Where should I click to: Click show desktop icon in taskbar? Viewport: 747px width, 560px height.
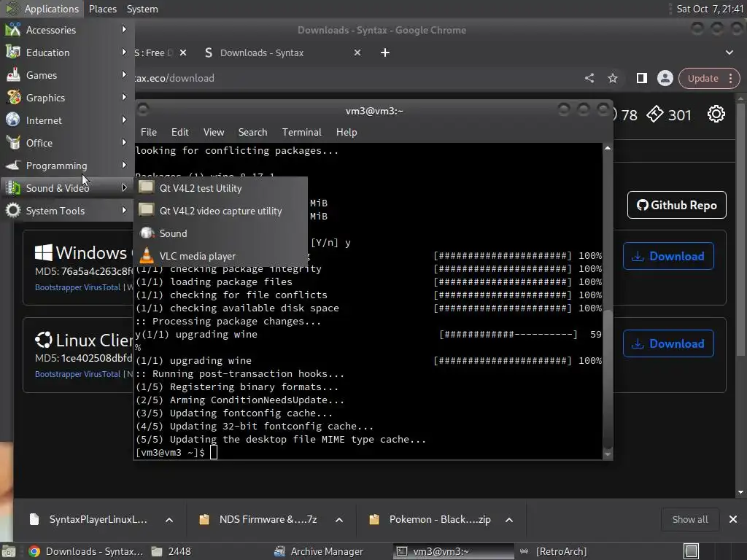click(x=9, y=551)
